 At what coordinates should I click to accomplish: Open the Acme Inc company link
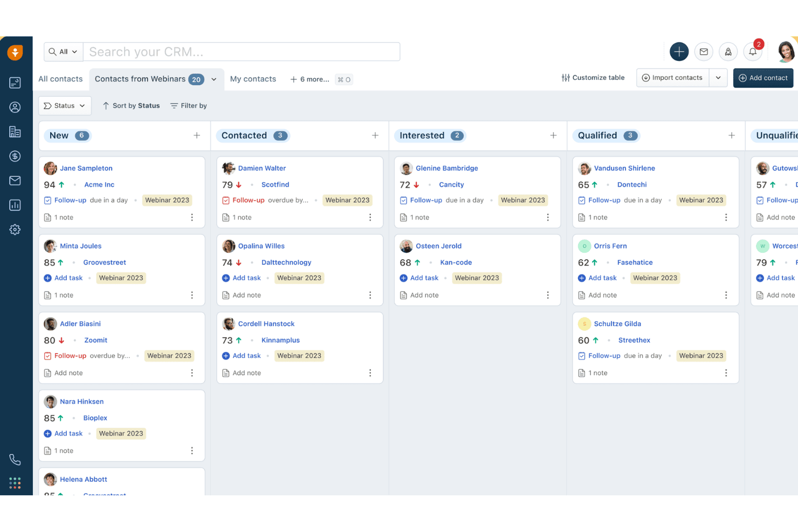click(99, 184)
